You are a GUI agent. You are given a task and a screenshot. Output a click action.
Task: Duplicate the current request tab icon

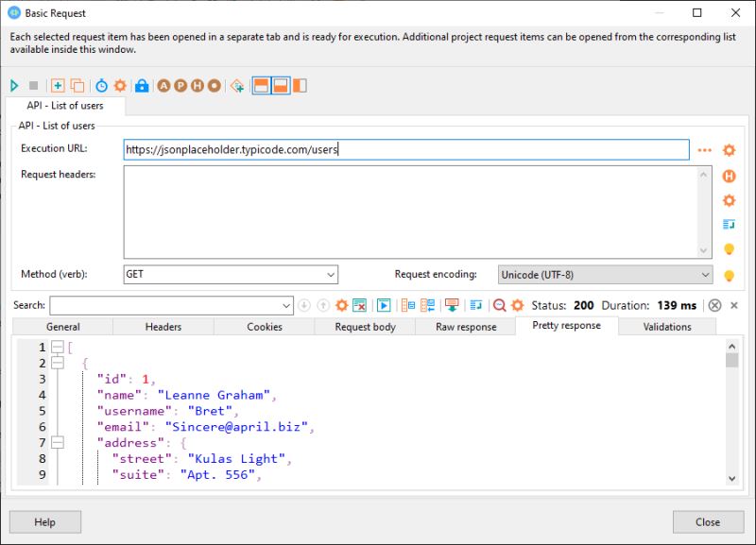coord(77,86)
